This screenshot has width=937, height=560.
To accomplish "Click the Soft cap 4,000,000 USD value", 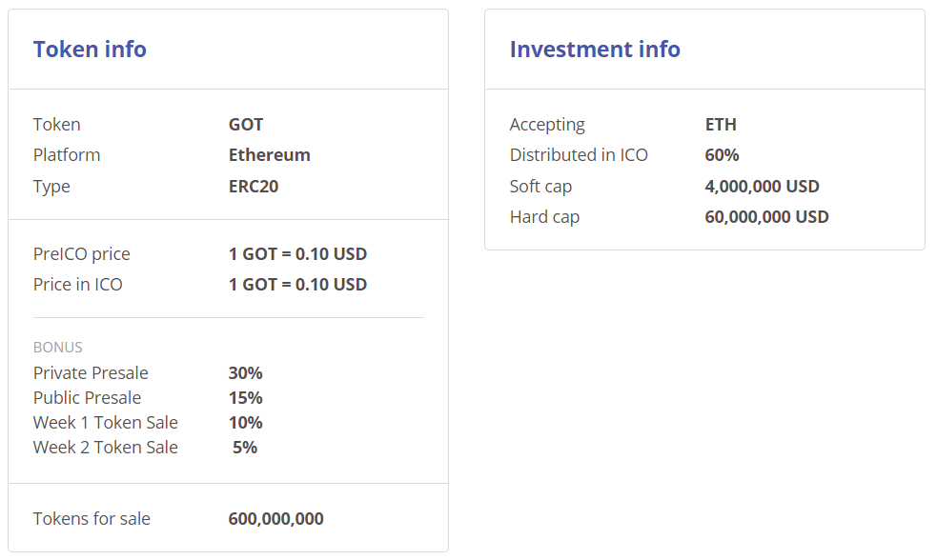I will click(x=762, y=187).
